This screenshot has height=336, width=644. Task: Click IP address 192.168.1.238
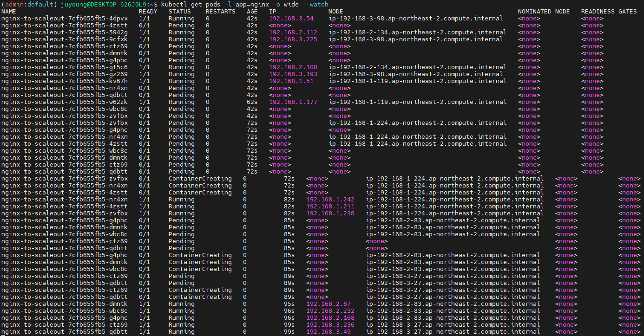click(330, 213)
